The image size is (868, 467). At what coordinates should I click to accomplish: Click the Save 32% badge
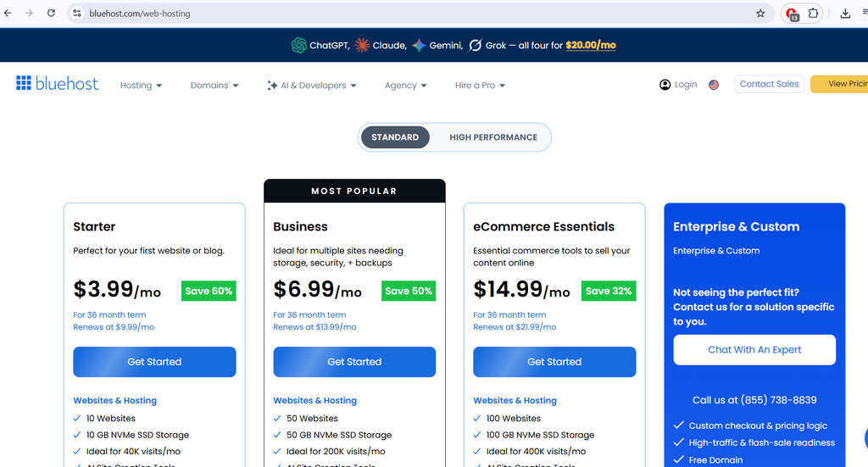tap(609, 291)
